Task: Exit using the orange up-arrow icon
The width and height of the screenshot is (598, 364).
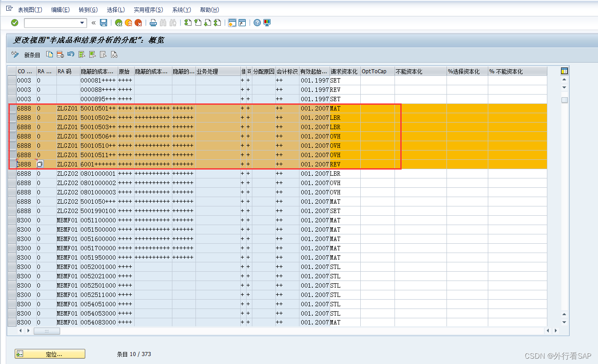Action: tap(128, 23)
